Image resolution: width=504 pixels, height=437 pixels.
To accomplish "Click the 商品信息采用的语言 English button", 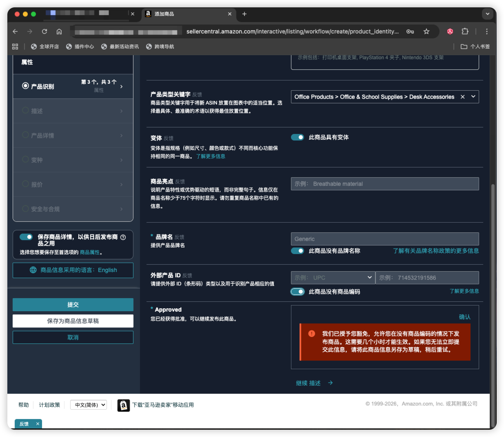I will tap(73, 270).
